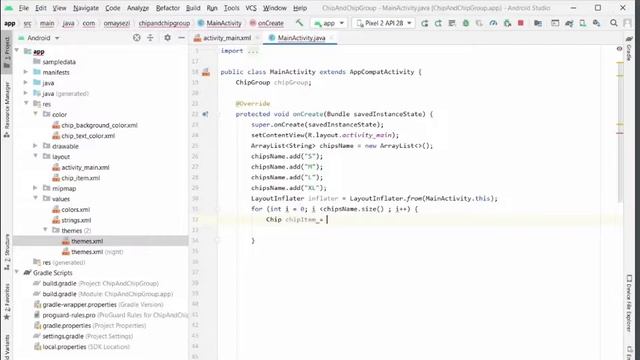Collapse the res folder
The height and width of the screenshot is (360, 640).
[x=26, y=104]
